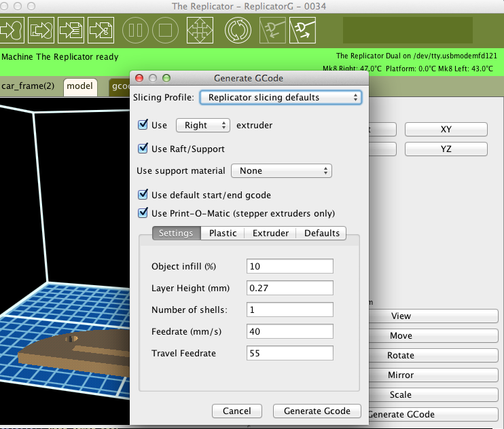Open the control panel four-arrows icon
This screenshot has width=504, height=429.
200,30
